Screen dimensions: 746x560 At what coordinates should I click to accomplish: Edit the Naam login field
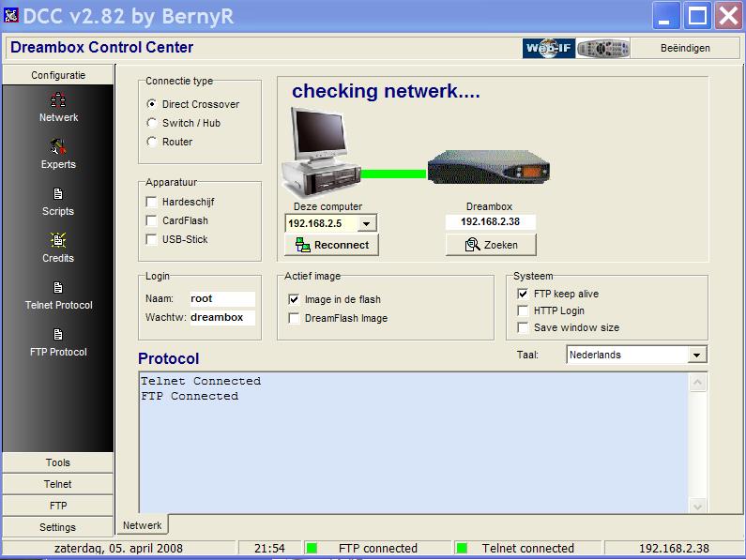[222, 299]
